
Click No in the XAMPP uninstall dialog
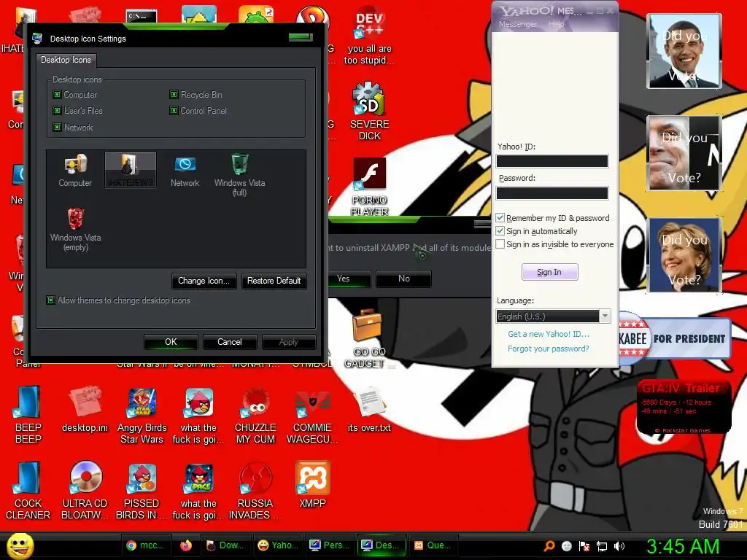coord(404,279)
